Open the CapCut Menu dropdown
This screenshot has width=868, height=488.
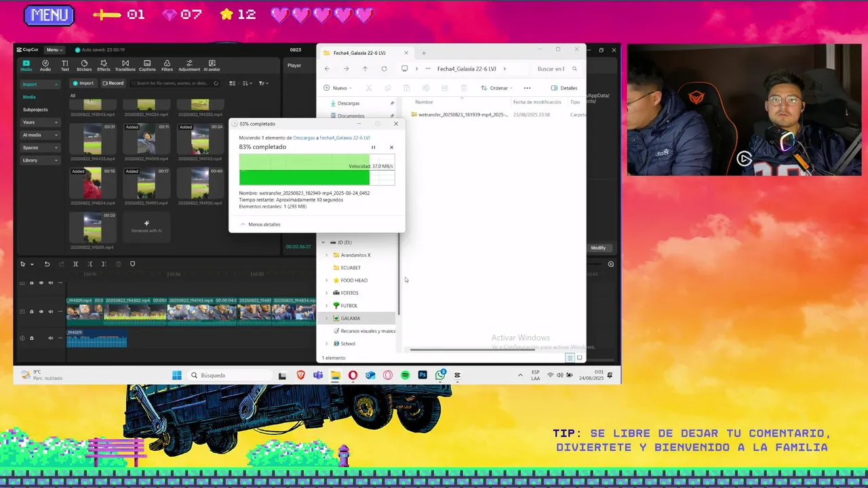click(54, 49)
